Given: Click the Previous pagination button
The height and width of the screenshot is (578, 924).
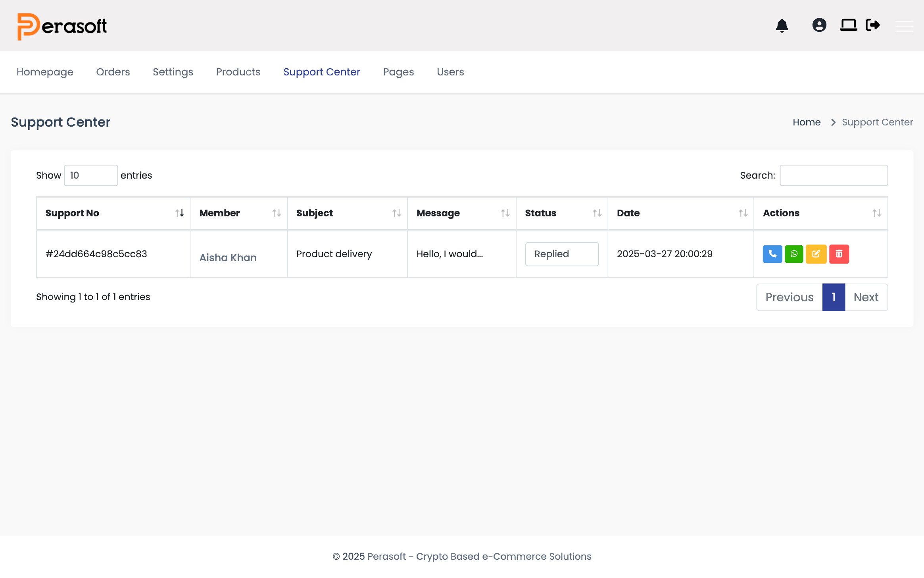Looking at the screenshot, I should pos(790,297).
